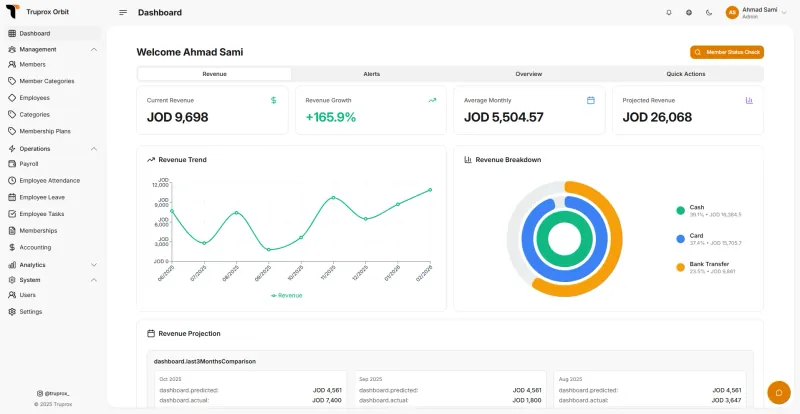Click the Revenue Growth trend arrow icon
The height and width of the screenshot is (414, 800).
click(432, 101)
